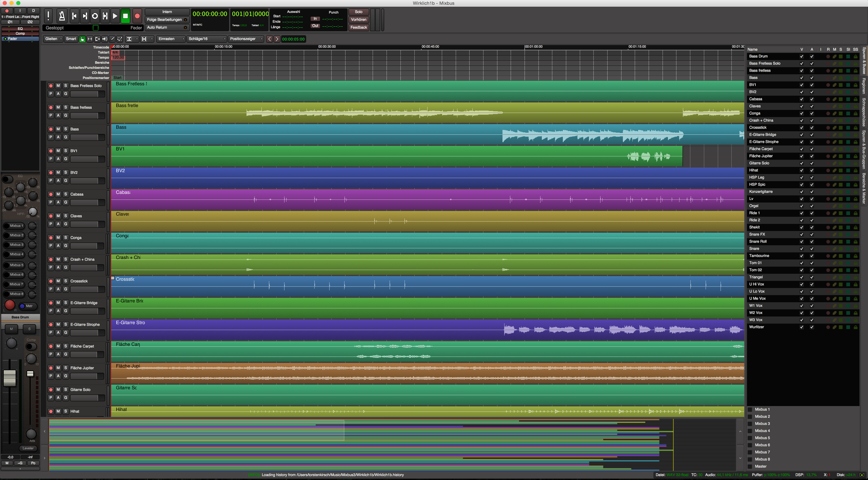Mute the Cabasa track
The width and height of the screenshot is (868, 480).
58,194
